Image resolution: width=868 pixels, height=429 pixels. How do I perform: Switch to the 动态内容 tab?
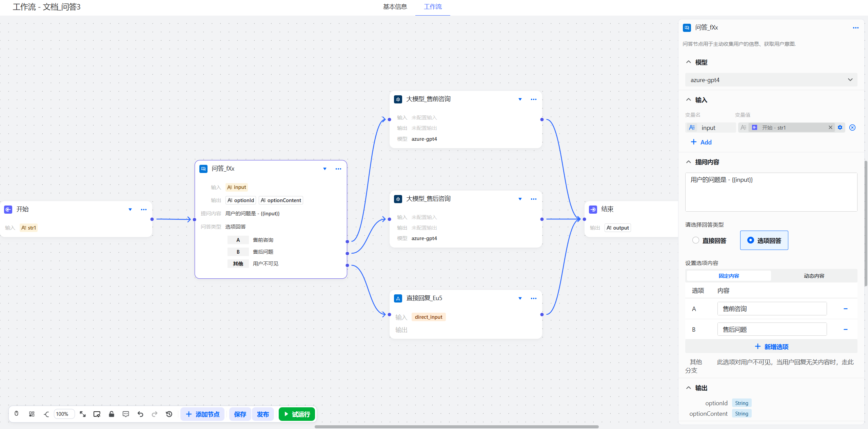pyautogui.click(x=814, y=276)
